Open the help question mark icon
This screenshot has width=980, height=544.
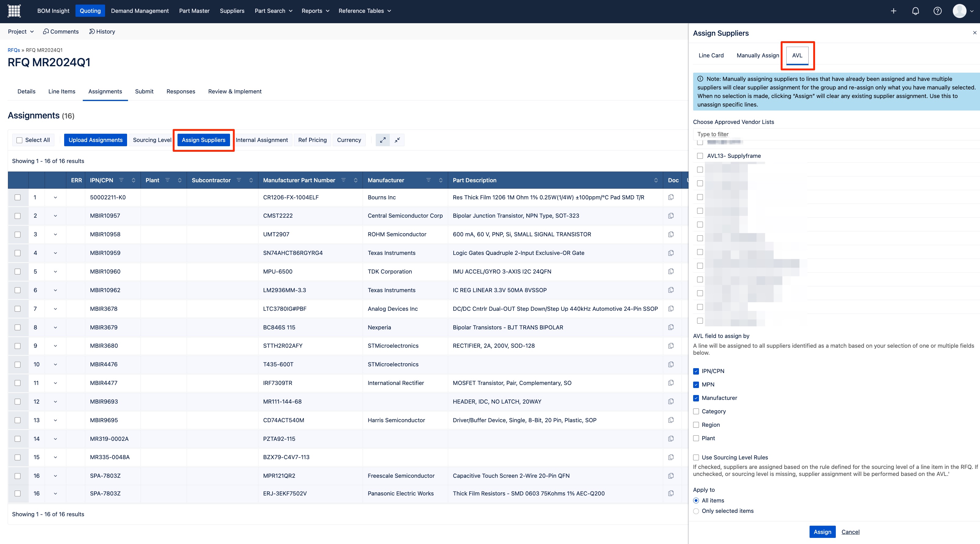(938, 11)
